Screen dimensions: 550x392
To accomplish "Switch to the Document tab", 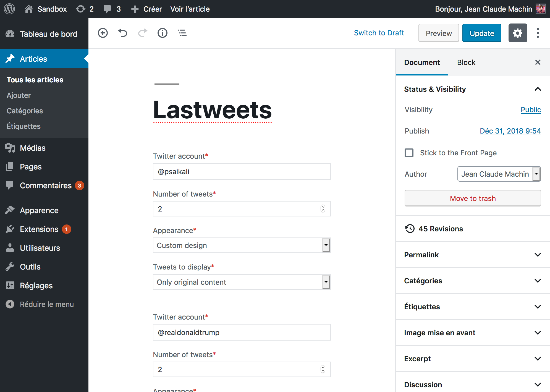I will tap(422, 62).
